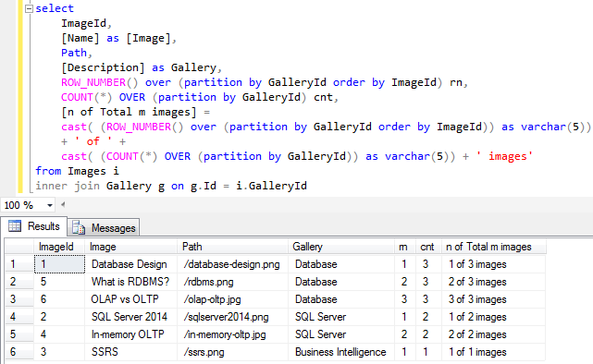Click the 'OLAP vs OLTP' cell
593x364 pixels.
coord(130,299)
